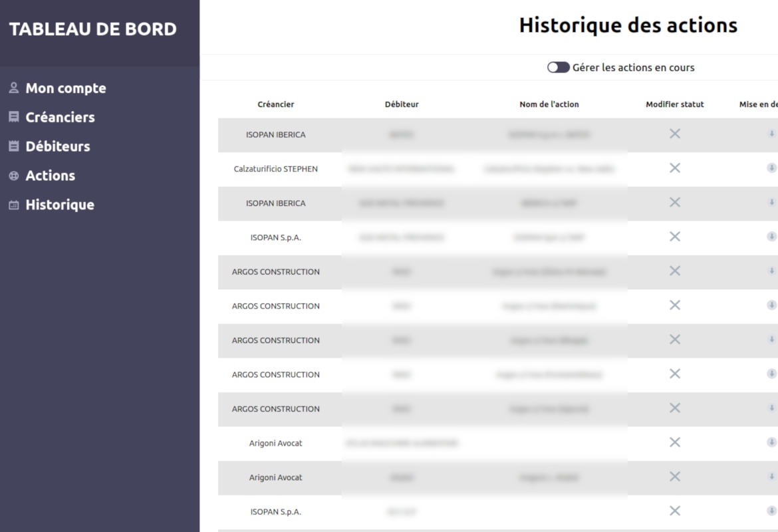Viewport: 778px width, 532px height.
Task: Click the X icon in last ISOPAN S.p.A. row
Action: pos(674,511)
